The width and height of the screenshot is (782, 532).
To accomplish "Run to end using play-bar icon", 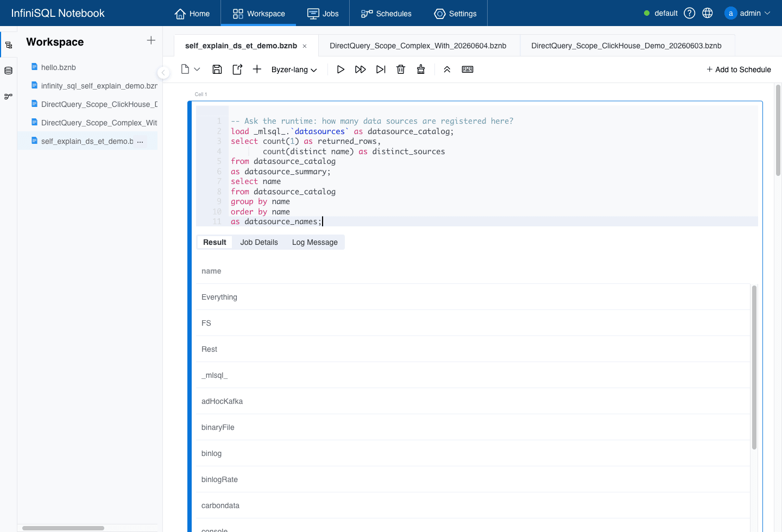I will [x=381, y=69].
